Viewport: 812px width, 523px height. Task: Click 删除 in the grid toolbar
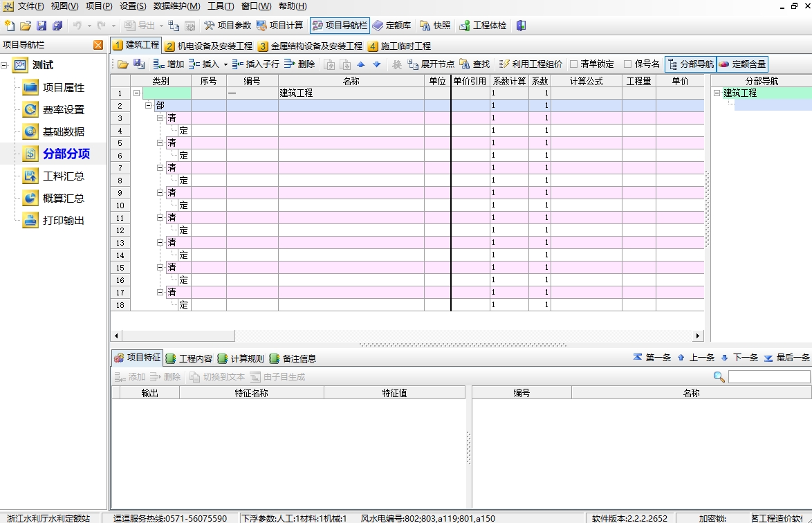click(x=299, y=64)
